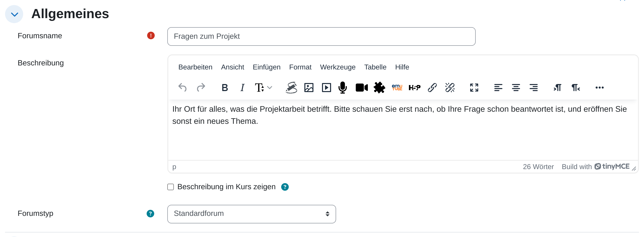644x237 pixels.
Task: Toggle bold text formatting
Action: tap(225, 88)
